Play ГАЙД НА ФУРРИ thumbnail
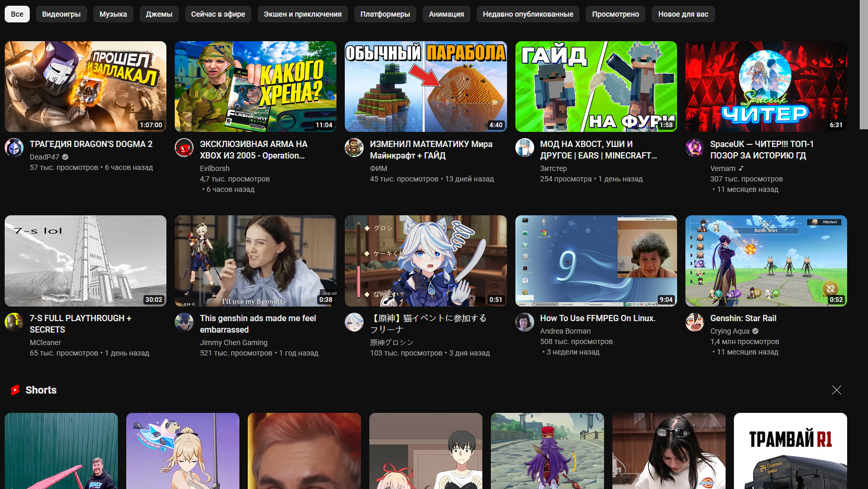Image resolution: width=868 pixels, height=489 pixels. [x=596, y=87]
